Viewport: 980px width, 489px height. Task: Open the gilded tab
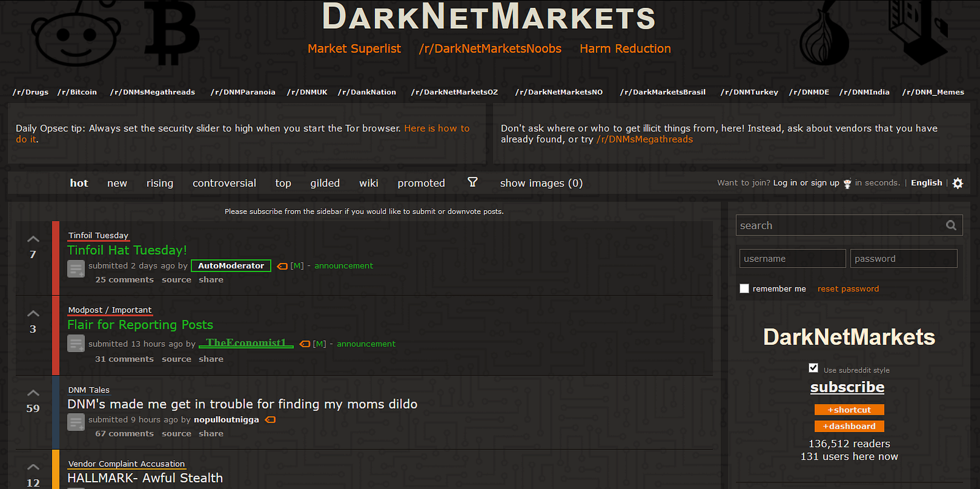click(x=325, y=183)
